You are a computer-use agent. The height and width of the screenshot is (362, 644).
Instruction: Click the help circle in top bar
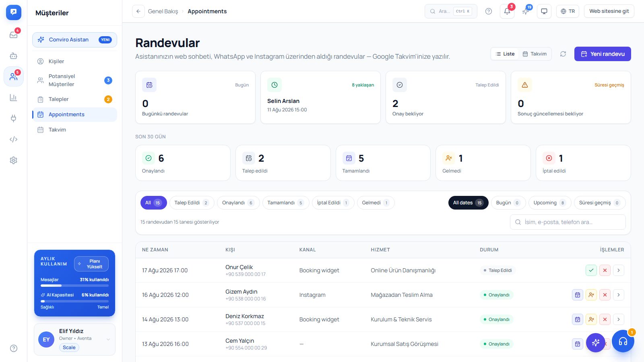click(489, 11)
